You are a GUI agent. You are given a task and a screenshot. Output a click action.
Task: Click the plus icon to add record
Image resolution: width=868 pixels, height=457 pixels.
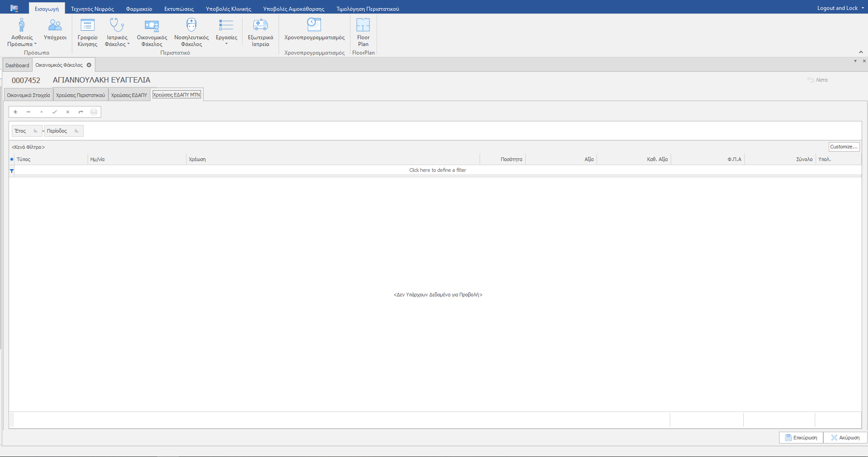pos(15,112)
